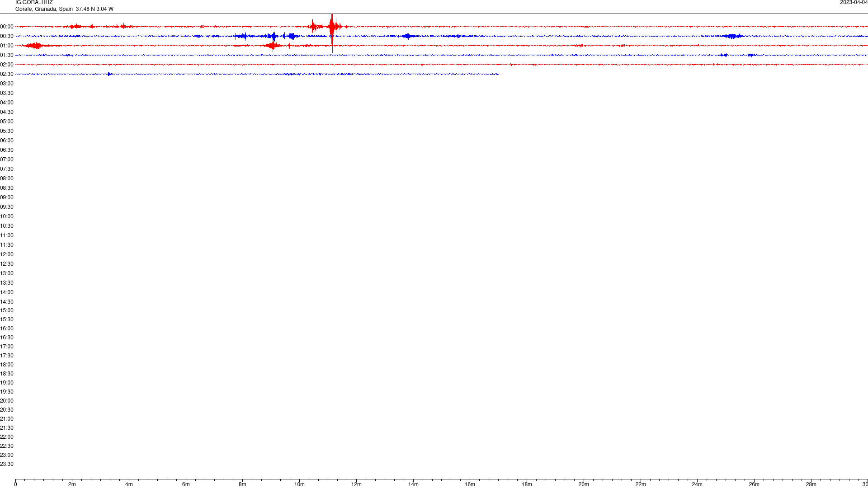The height and width of the screenshot is (488, 868).
Task: Click the 2m tick label on time axis
Action: (x=72, y=484)
